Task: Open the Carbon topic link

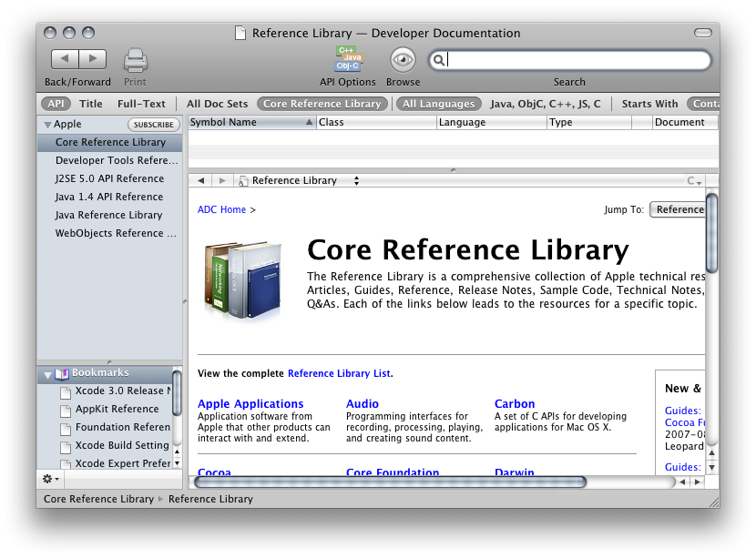Action: coord(515,404)
